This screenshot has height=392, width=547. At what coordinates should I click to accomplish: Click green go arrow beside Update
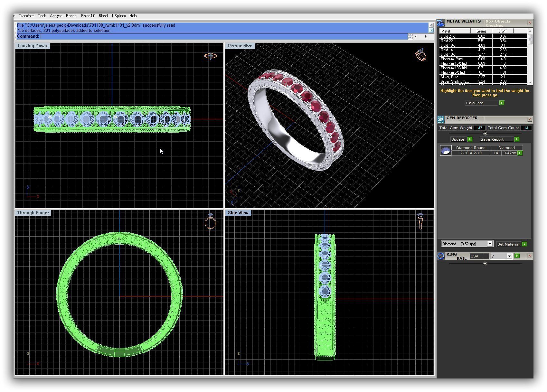470,139
